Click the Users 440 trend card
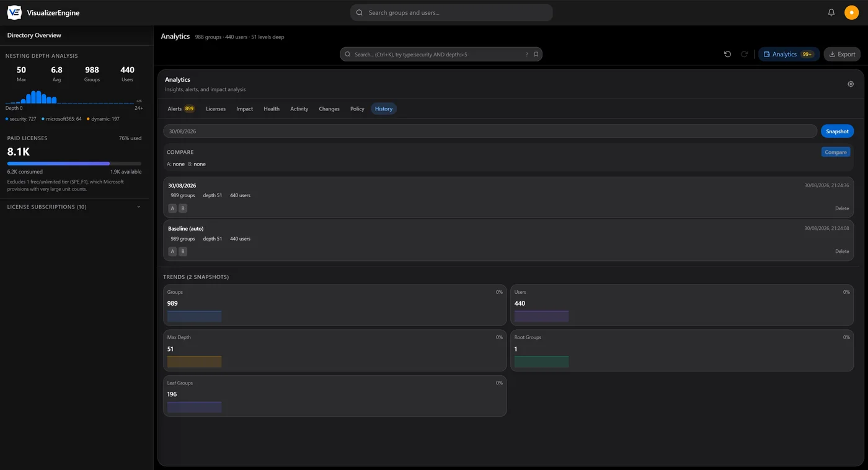 click(x=682, y=305)
